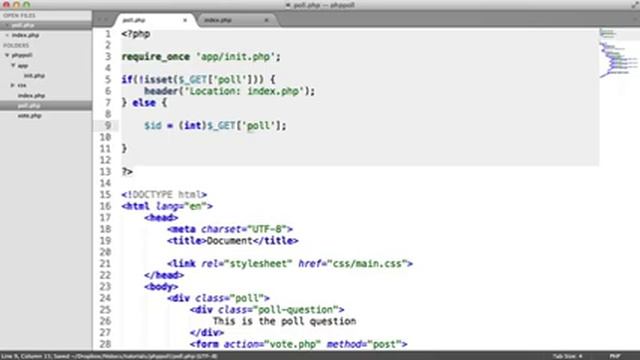Close index.php in the Open Files list
640x360 pixels.
pos(7,35)
